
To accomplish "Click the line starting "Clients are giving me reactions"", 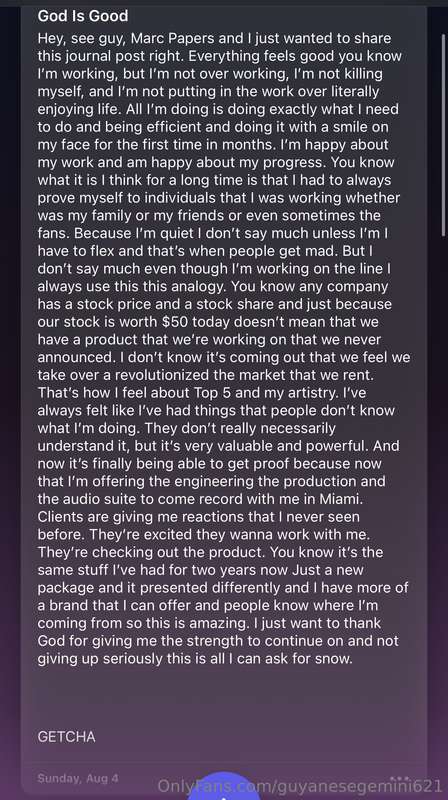I will (x=198, y=517).
